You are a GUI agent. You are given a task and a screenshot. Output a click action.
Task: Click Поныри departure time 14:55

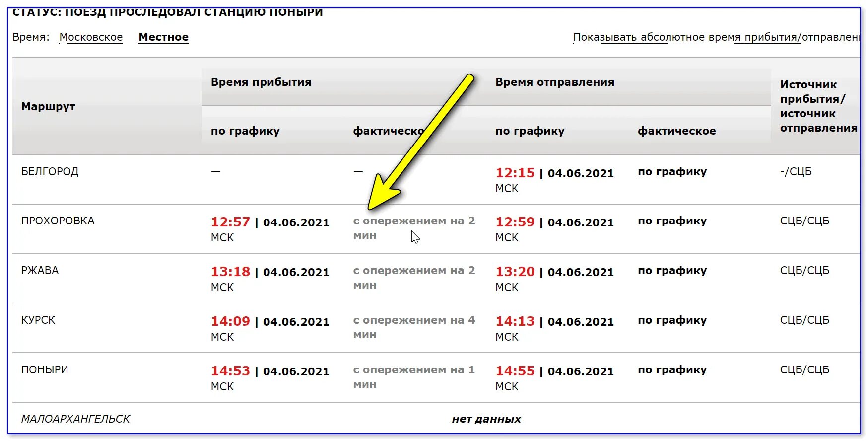[515, 371]
